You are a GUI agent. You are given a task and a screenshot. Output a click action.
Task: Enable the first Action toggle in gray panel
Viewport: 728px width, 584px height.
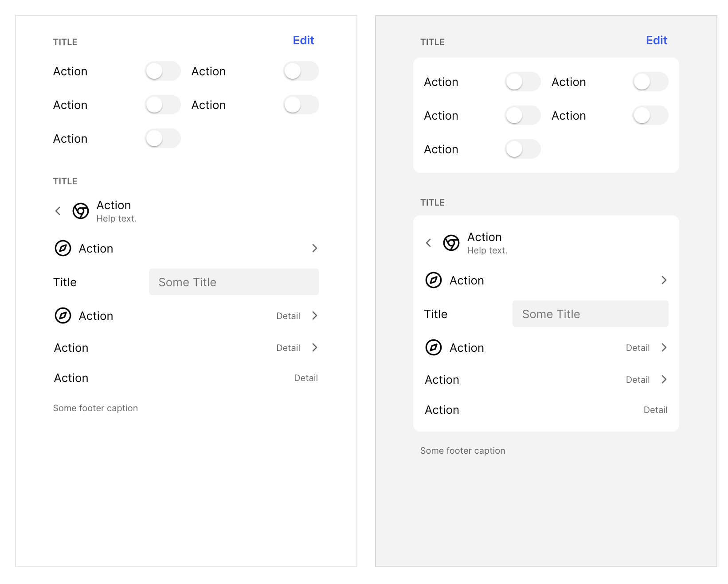point(523,82)
